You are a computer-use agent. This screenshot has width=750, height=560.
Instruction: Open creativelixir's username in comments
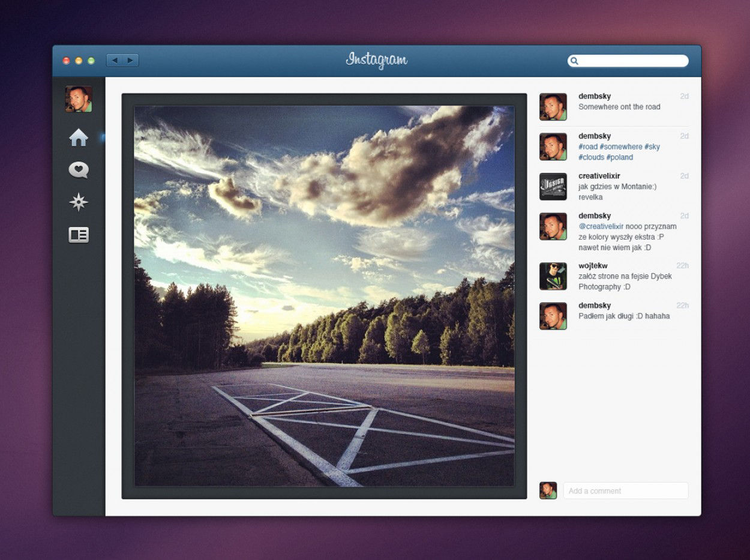(599, 176)
